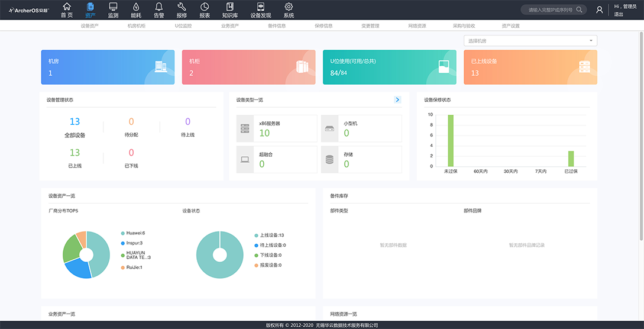Image resolution: width=644 pixels, height=329 pixels.
Task: Open the 知识库 knowledge base icon
Action: point(230,7)
